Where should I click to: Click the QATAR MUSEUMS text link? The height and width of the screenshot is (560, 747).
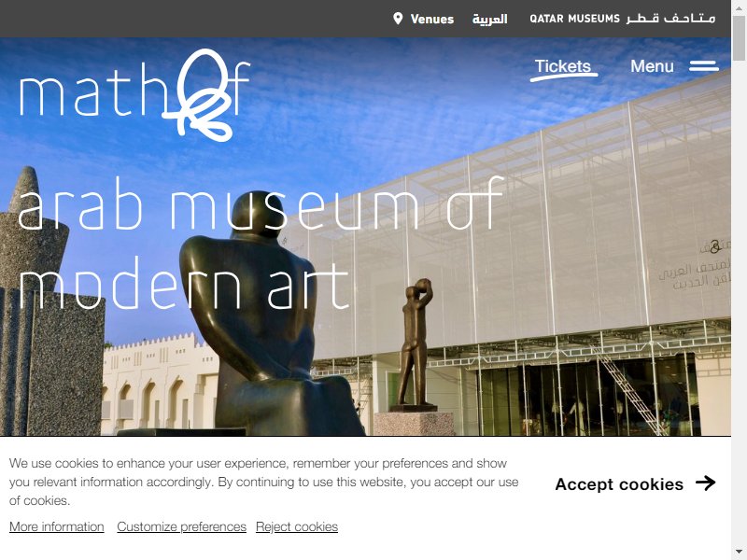point(574,19)
